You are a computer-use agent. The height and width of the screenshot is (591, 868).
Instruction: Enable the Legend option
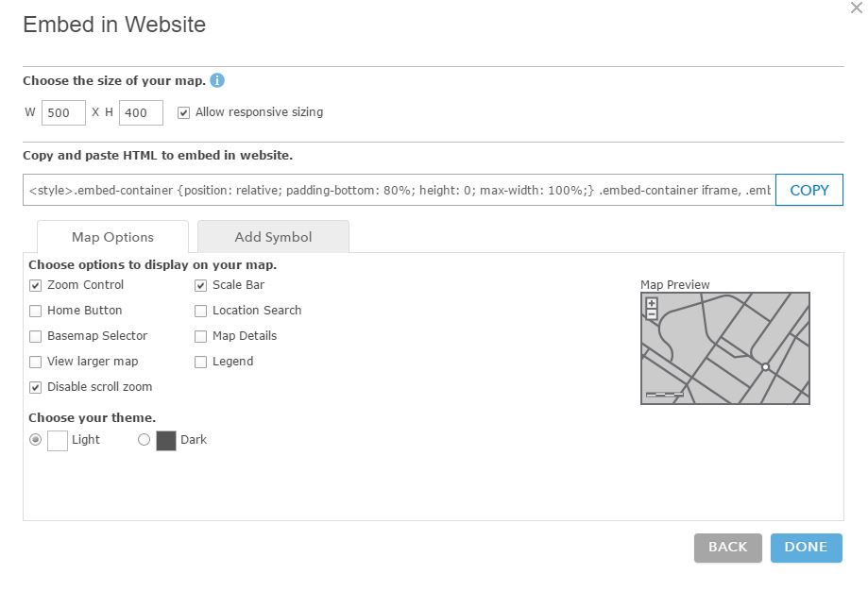[200, 361]
